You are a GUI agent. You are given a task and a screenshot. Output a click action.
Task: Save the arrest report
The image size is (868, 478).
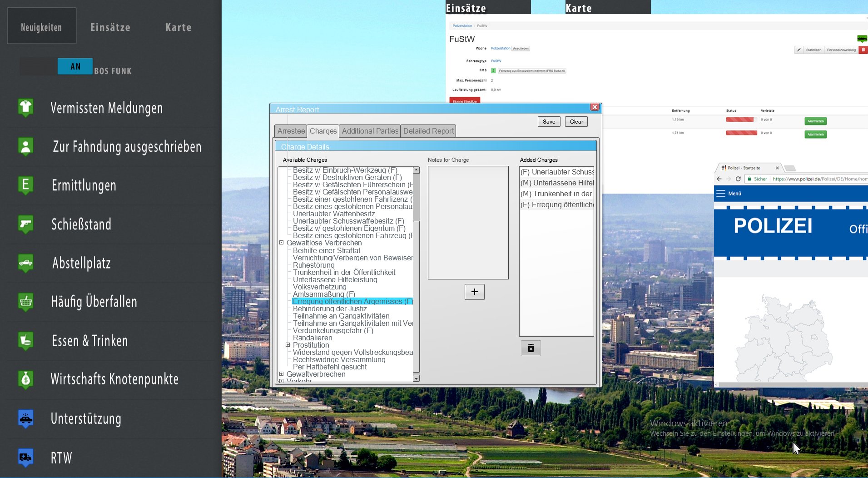[x=549, y=122]
